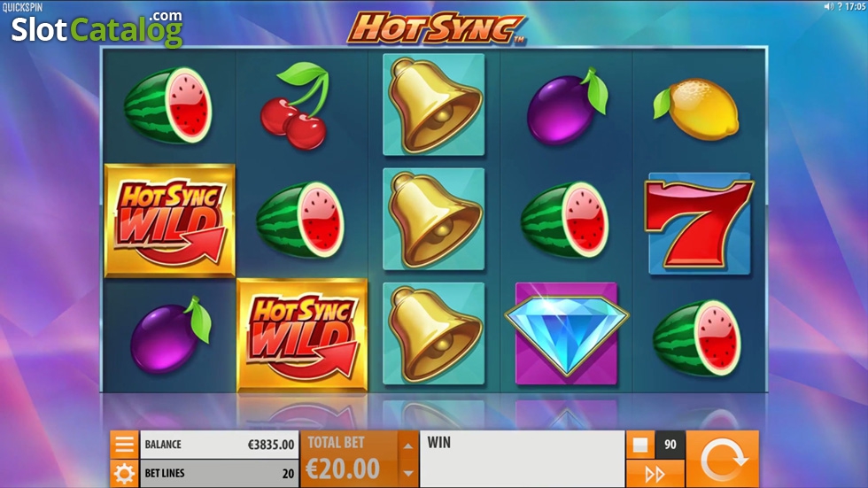
Task: Activate fast-forward turbo spin button
Action: (655, 474)
